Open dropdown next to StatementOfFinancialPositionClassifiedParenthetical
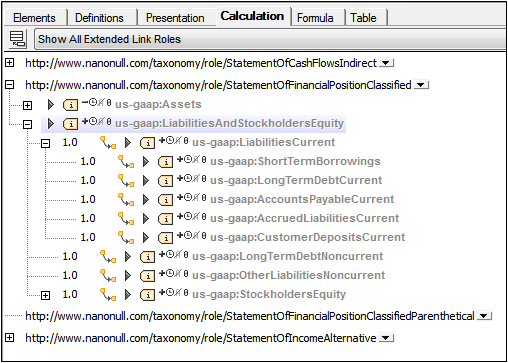508x363 pixels. [484, 316]
